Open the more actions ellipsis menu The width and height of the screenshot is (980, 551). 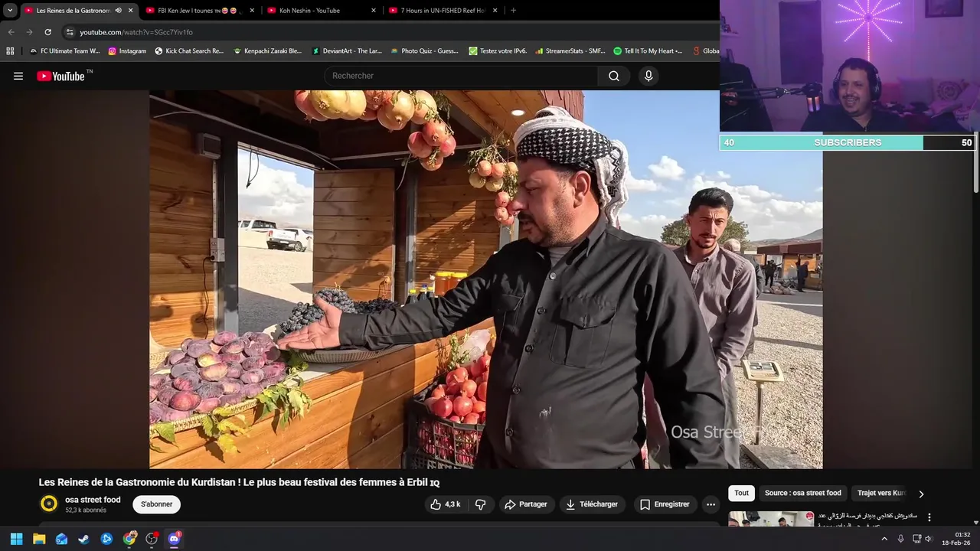[710, 504]
